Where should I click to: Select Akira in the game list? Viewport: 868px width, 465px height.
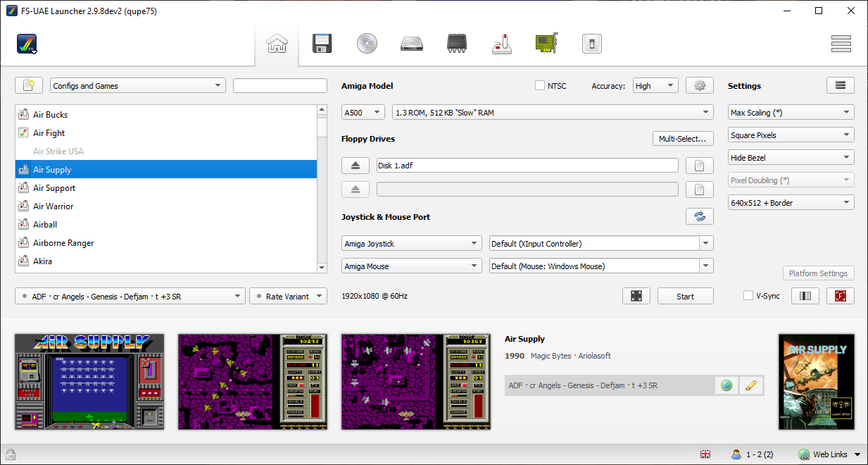click(166, 261)
